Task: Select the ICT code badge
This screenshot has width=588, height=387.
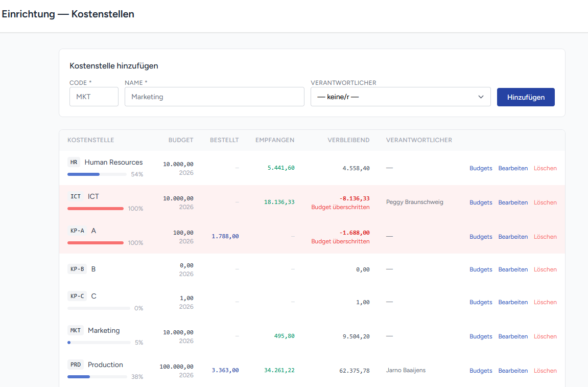Action: (x=76, y=196)
